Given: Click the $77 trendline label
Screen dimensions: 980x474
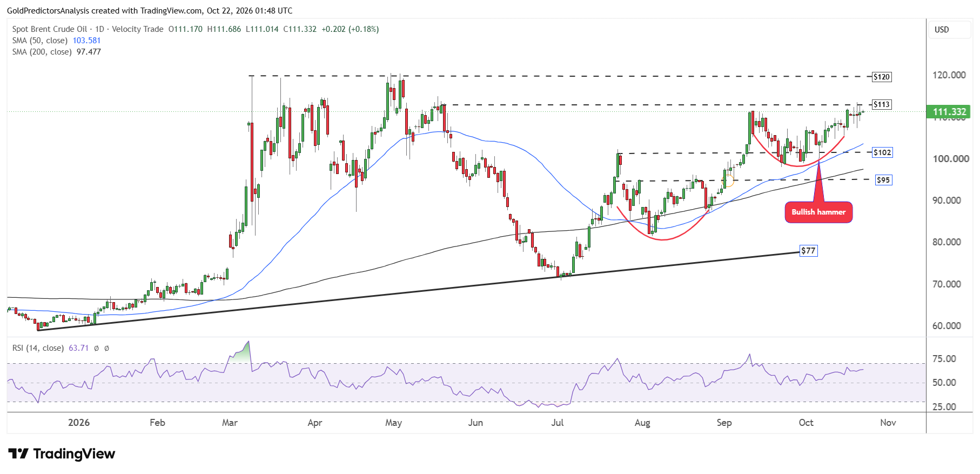Looking at the screenshot, I should (x=808, y=251).
